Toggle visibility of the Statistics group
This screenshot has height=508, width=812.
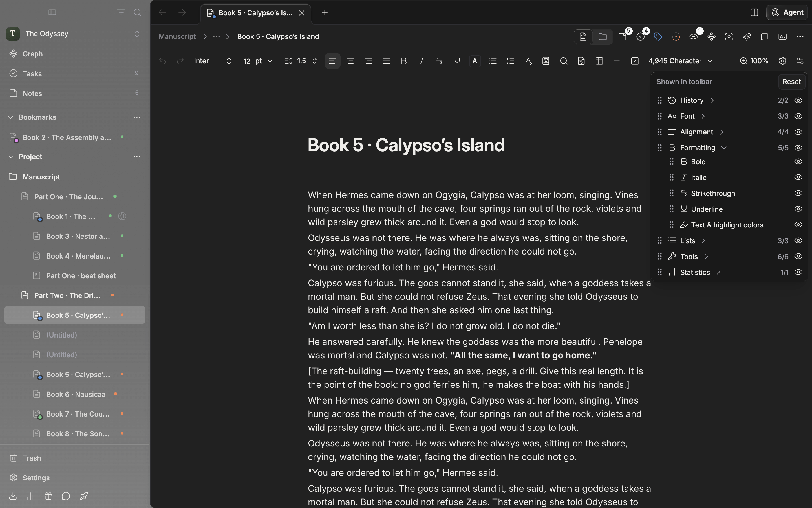click(798, 272)
